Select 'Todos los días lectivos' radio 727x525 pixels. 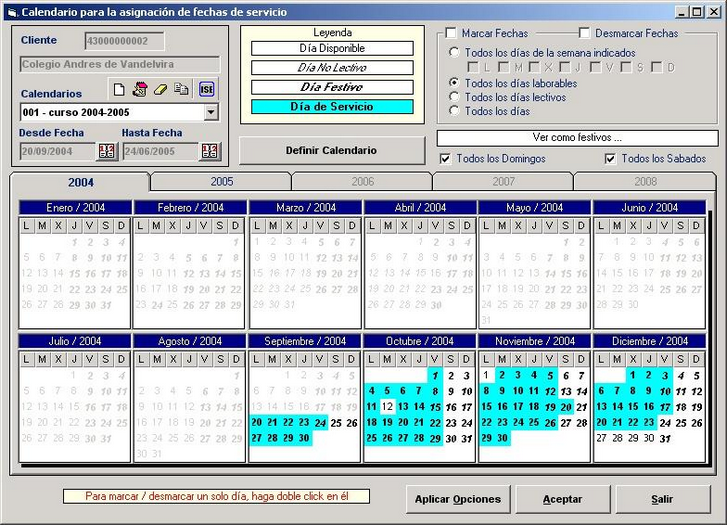(454, 97)
